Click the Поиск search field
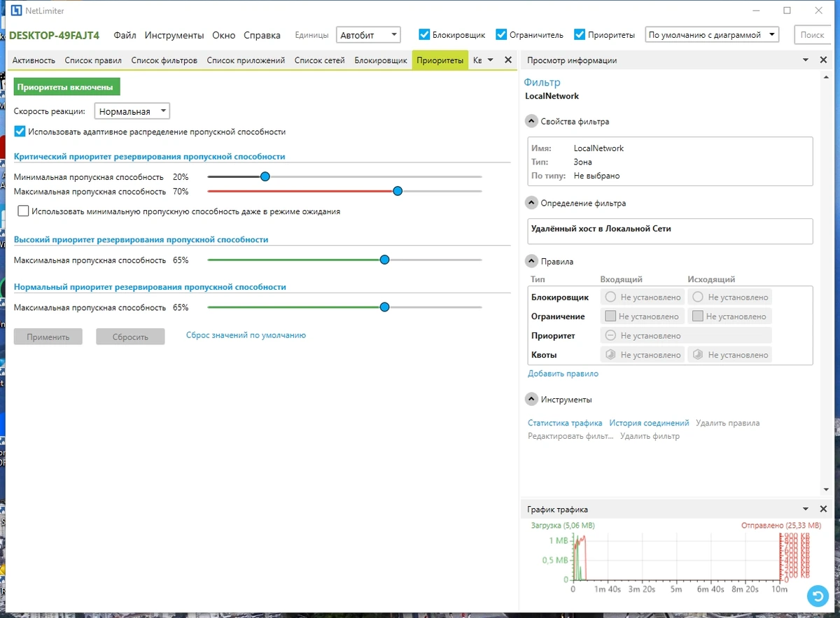 point(813,34)
